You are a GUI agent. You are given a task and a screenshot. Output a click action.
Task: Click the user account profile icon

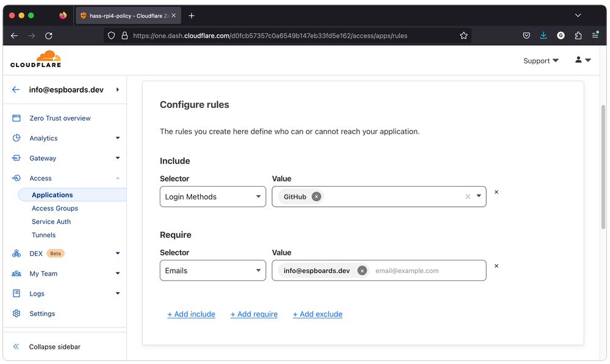point(583,60)
